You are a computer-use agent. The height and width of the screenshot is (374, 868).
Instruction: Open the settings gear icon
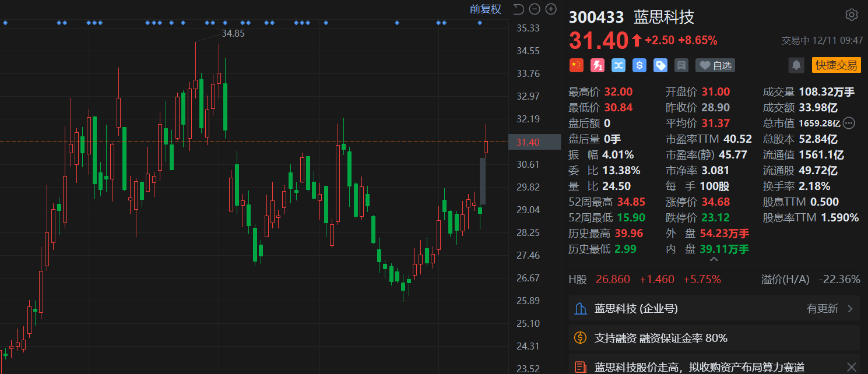pos(852,15)
